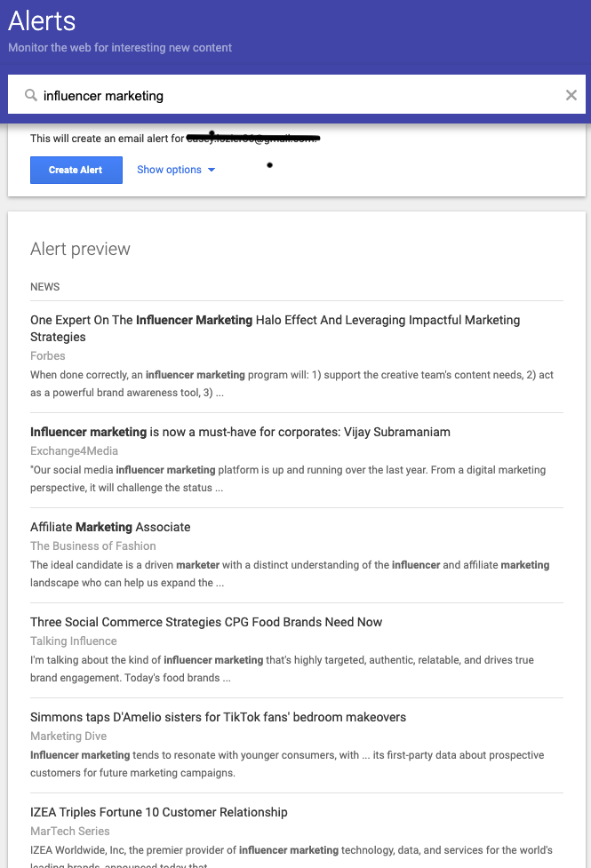
Task: Select the Marketing Dive source label
Action: (68, 737)
